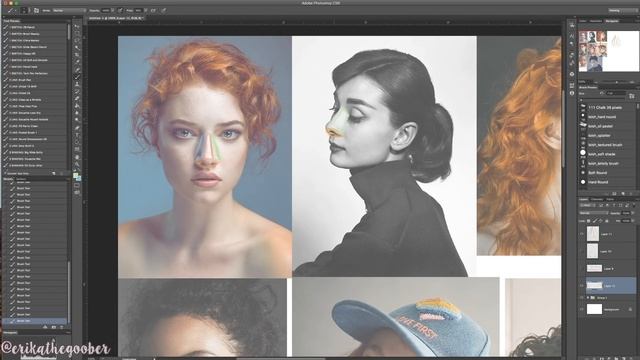Click lock transparent pixels icon in Layers

(589, 221)
